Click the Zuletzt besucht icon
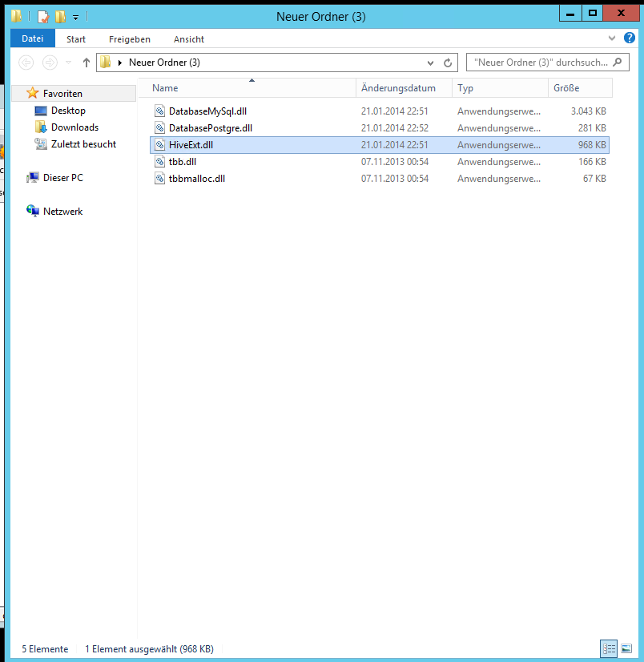644x662 pixels. pyautogui.click(x=41, y=144)
